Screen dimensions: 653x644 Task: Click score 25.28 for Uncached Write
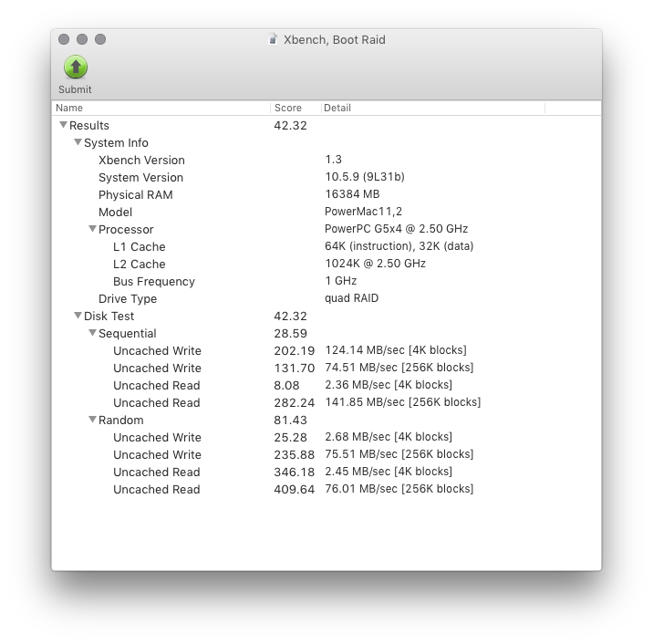pyautogui.click(x=290, y=437)
